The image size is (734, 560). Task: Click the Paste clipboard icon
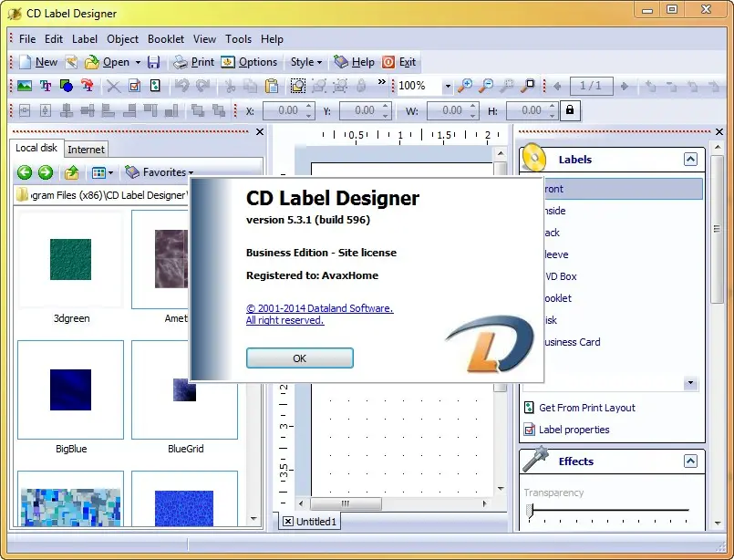pos(272,86)
